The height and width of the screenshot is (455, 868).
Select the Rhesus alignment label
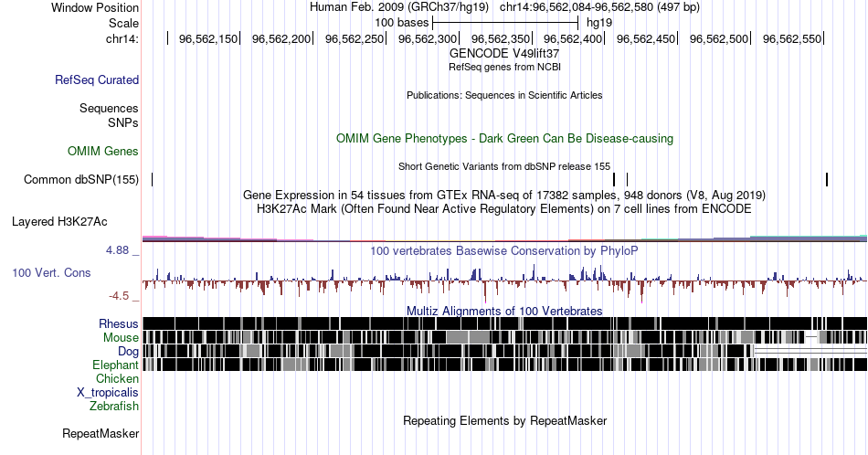click(x=119, y=323)
